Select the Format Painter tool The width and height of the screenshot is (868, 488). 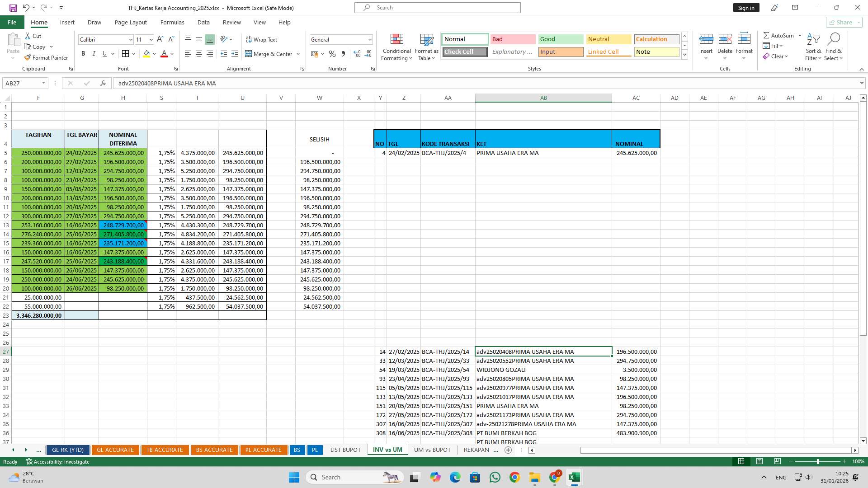click(47, 57)
